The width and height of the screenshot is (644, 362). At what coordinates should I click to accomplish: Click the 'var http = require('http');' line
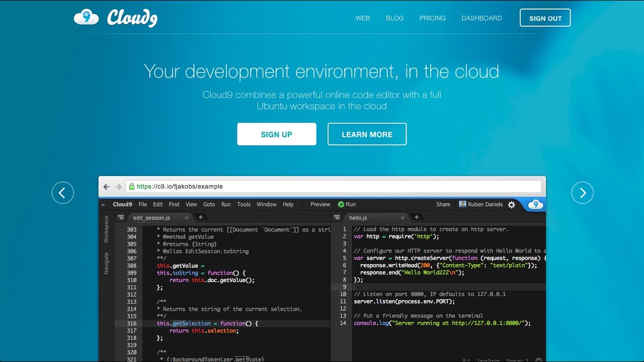396,236
